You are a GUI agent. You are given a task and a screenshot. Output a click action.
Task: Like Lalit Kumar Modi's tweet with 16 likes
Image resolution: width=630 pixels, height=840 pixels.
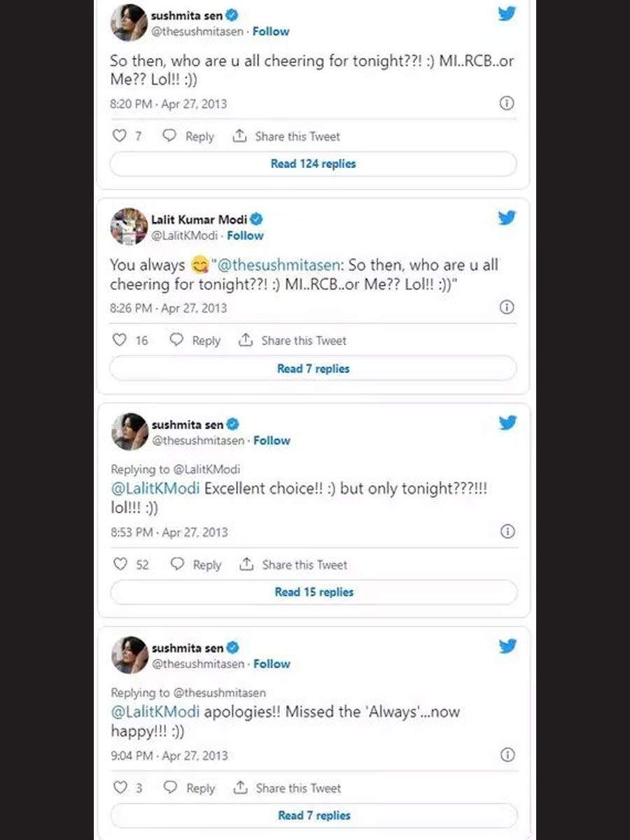tap(120, 340)
